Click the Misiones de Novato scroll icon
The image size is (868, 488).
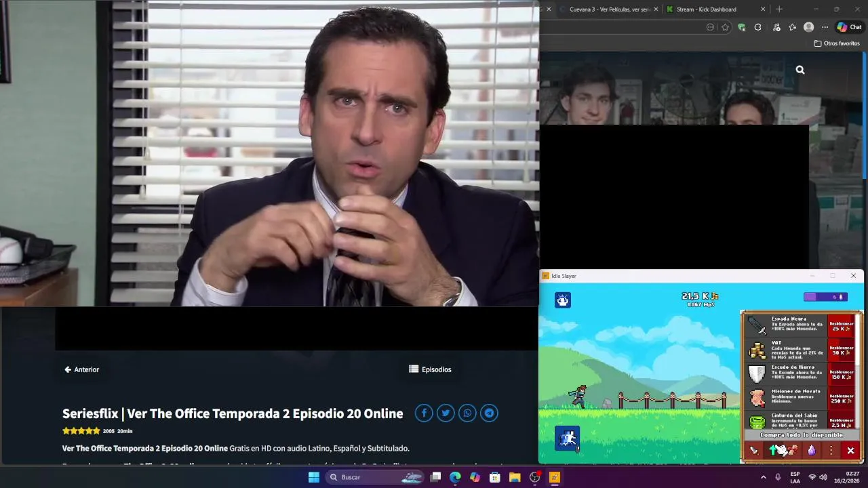757,399
